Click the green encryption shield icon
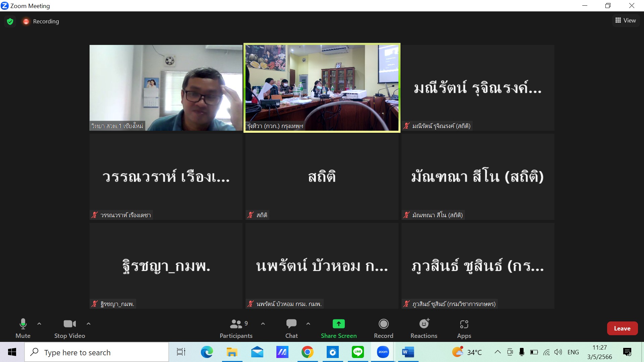The image size is (644, 362). 10,21
